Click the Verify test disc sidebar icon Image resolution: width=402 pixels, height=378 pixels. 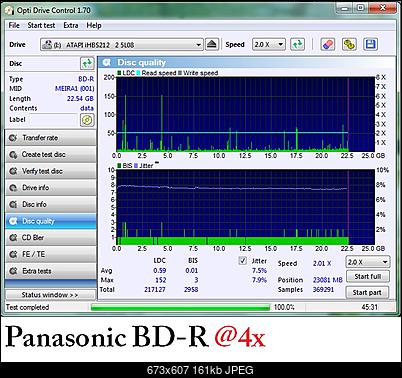click(13, 171)
